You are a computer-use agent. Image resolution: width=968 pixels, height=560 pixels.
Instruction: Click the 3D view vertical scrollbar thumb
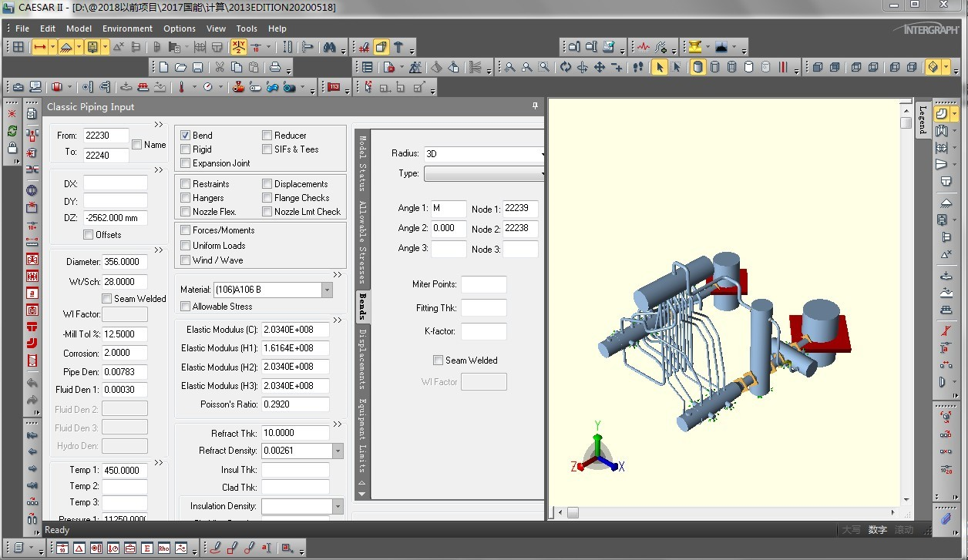[x=906, y=122]
